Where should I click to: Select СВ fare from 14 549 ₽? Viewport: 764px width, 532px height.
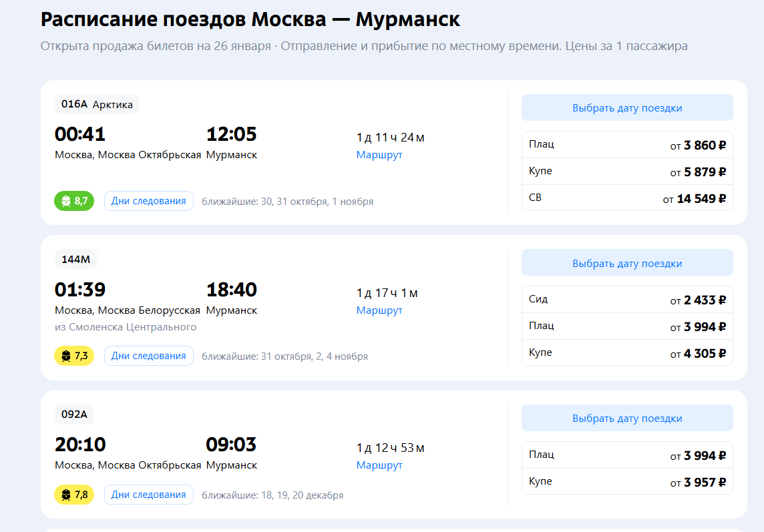pos(627,198)
